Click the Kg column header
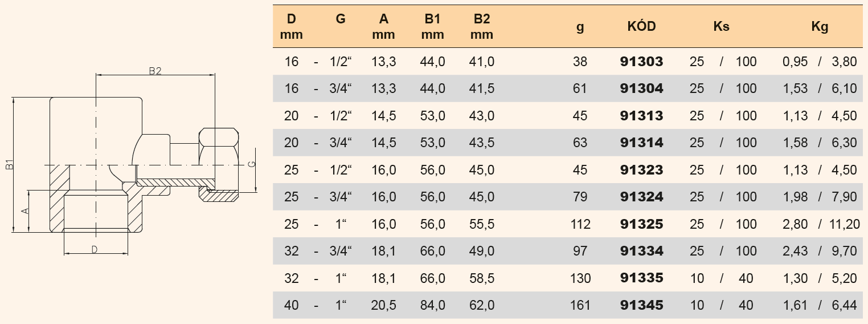868x324 pixels. [x=820, y=26]
